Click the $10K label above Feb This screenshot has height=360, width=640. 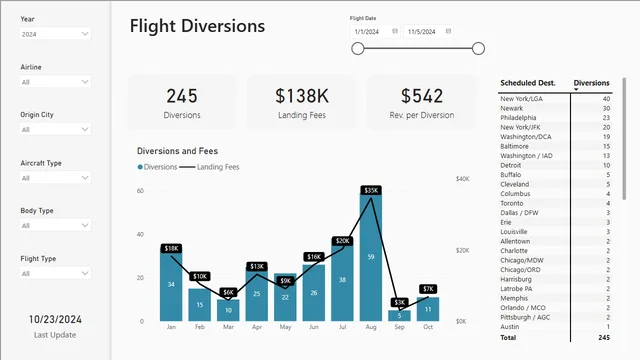click(x=200, y=276)
